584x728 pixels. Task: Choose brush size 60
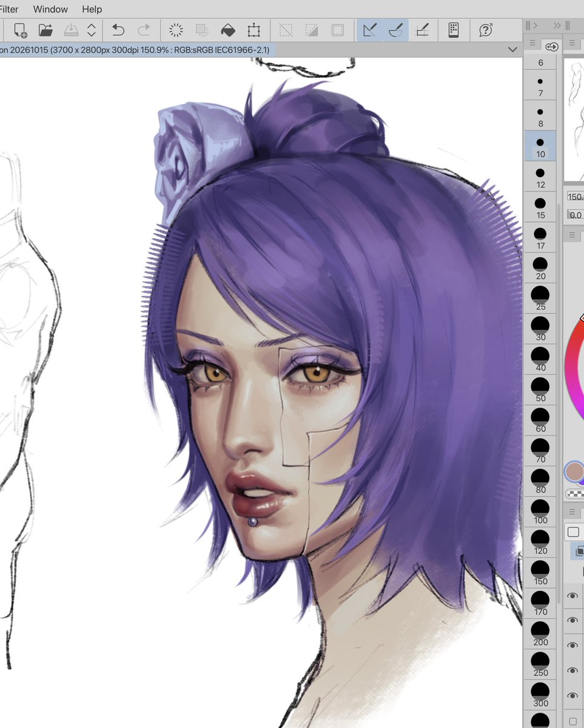pos(540,420)
